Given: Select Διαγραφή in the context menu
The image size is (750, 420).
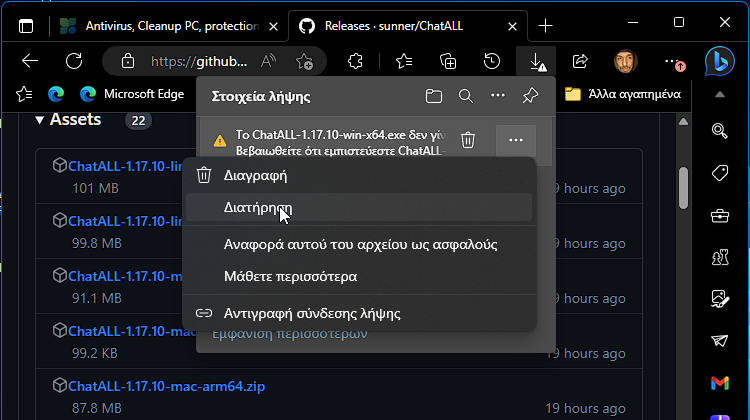Looking at the screenshot, I should 359,176.
